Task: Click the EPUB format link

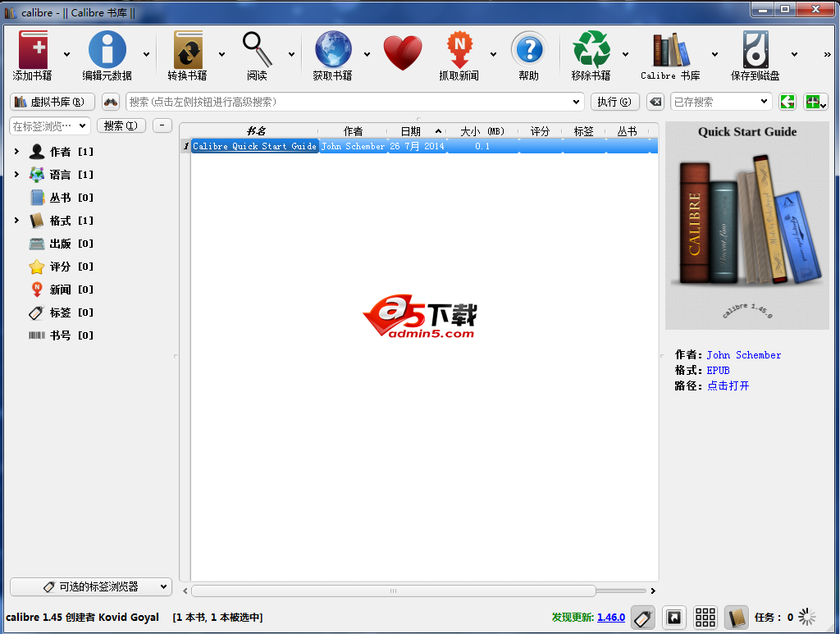Action: click(x=718, y=371)
